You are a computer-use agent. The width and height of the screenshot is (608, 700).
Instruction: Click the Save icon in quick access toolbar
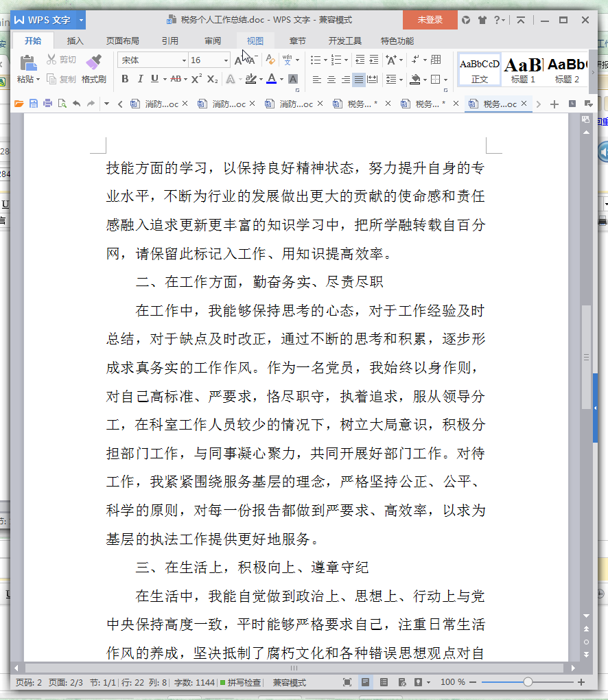click(x=34, y=104)
